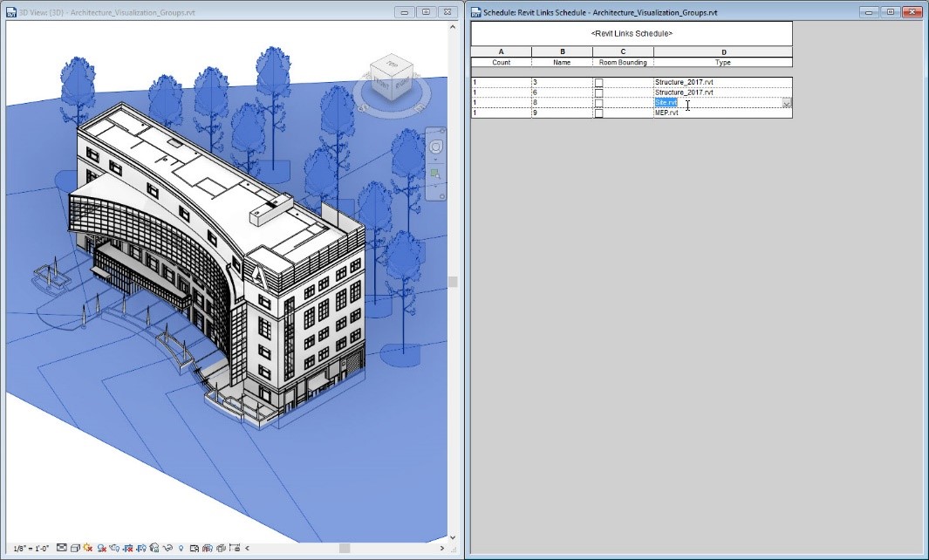Select the Zoom tool in the navigation bar
This screenshot has width=929, height=560.
coord(434,173)
